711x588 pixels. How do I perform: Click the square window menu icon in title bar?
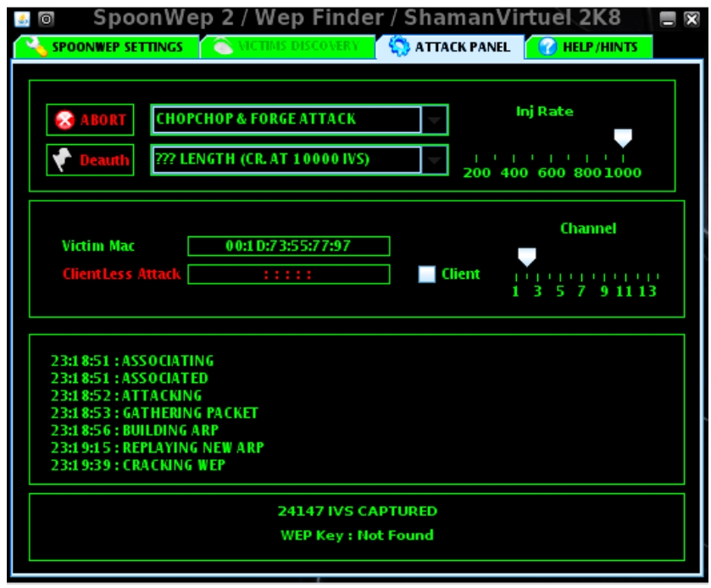(47, 19)
